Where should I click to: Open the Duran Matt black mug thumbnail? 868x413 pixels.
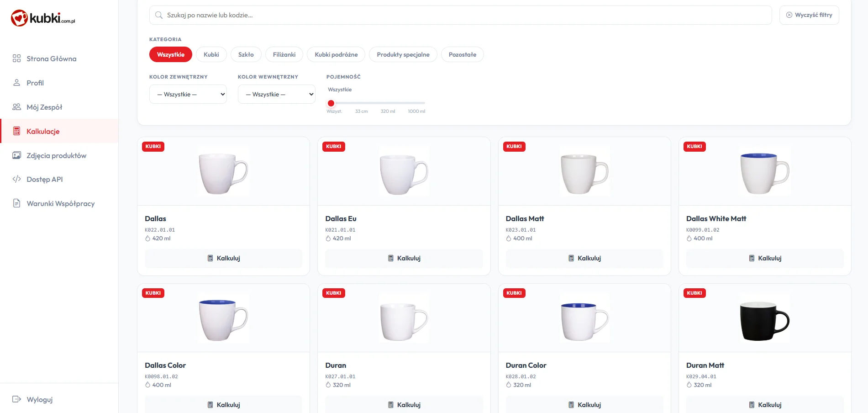(765, 318)
